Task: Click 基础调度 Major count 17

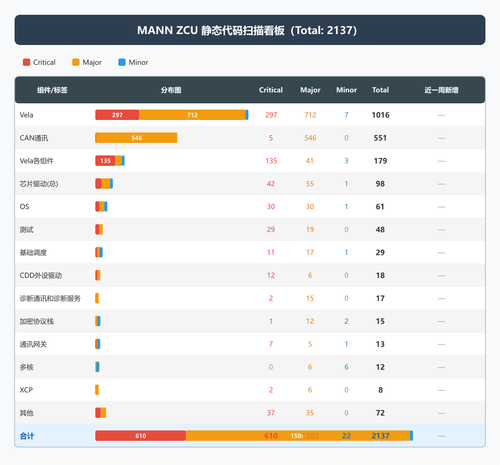Action: [x=310, y=252]
